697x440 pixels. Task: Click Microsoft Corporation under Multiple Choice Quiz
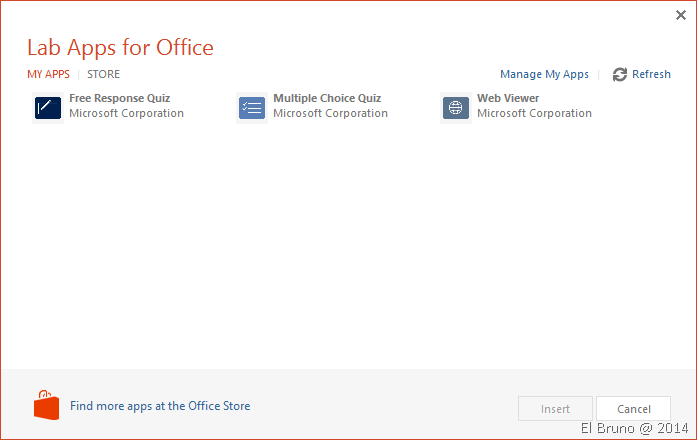pos(330,114)
